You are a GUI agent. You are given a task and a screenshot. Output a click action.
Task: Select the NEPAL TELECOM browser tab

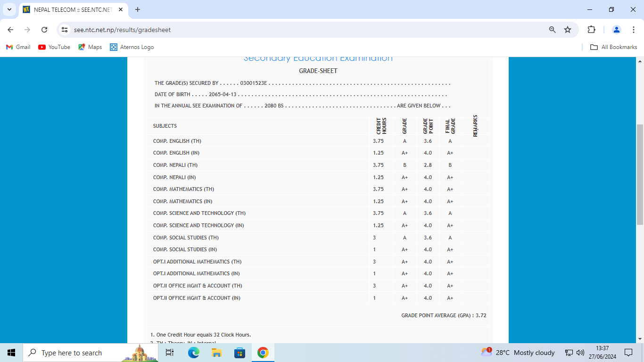[71, 9]
